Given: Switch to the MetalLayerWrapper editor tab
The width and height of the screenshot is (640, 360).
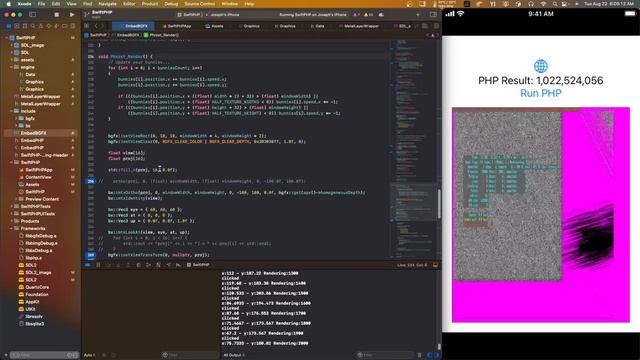Looking at the screenshot, I should (359, 26).
